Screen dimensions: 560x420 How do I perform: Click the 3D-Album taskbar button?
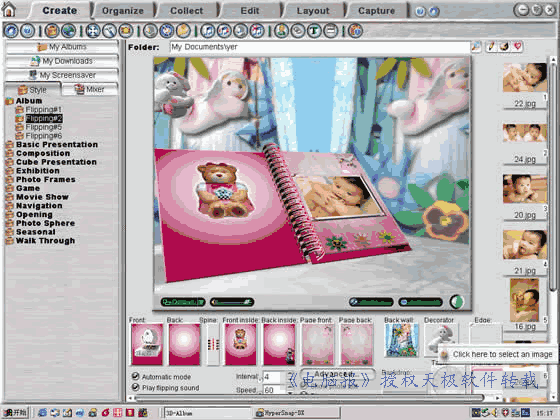coord(208,413)
